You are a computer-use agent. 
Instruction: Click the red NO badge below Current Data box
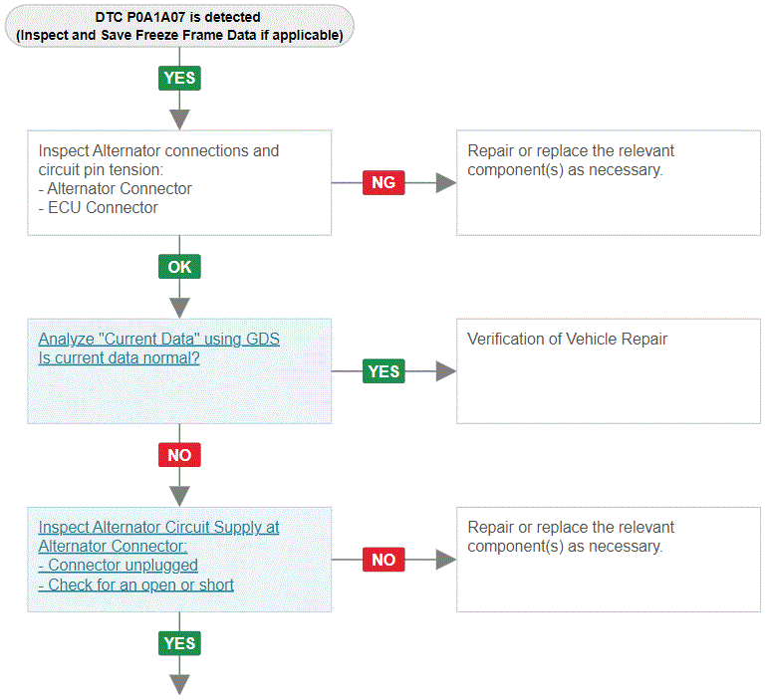pos(179,455)
